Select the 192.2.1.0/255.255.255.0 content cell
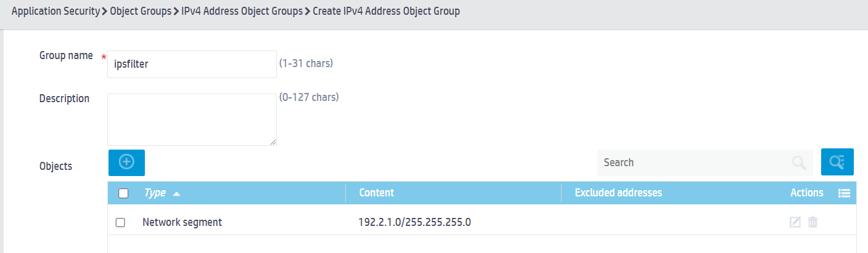 click(415, 222)
